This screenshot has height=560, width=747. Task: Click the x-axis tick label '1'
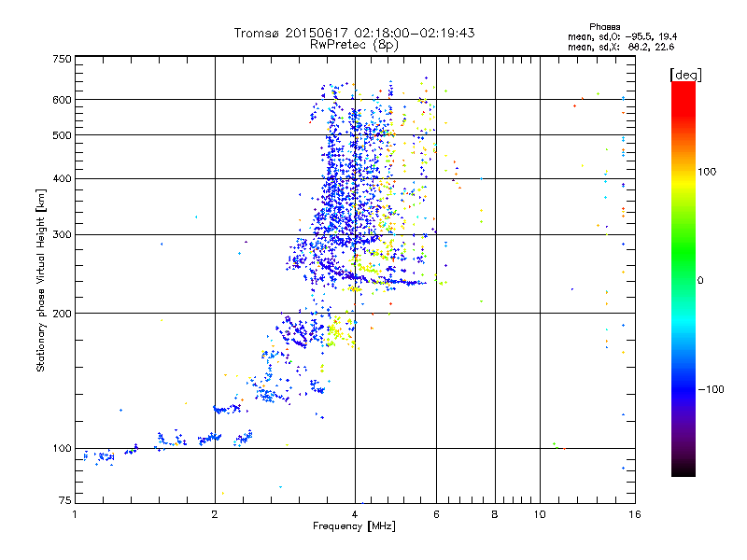point(75,514)
